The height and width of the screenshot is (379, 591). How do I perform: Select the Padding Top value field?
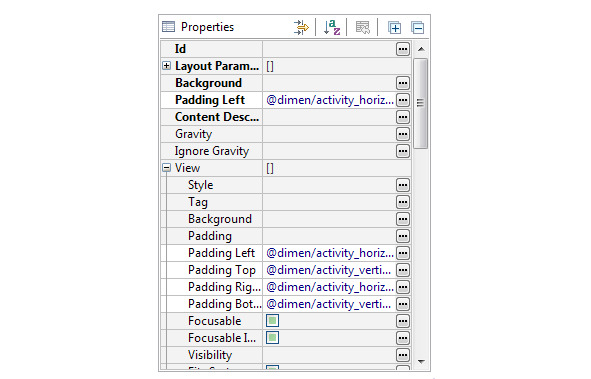coord(329,270)
